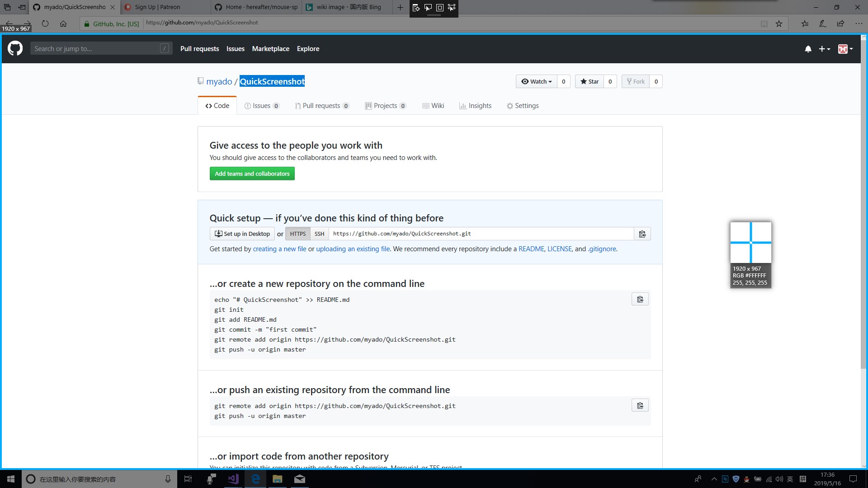Screen dimensions: 868x488
Task: Add this page to browser favorites
Action: 779,23
